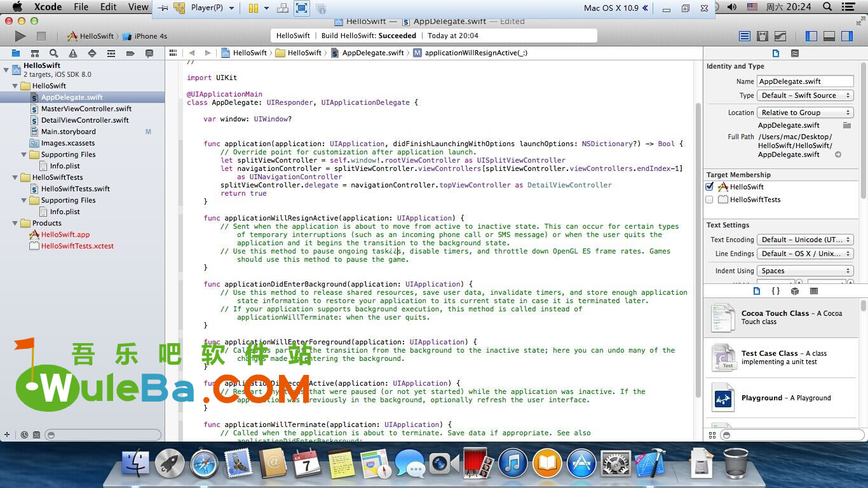
Task: Open the File Template library tab
Action: (x=757, y=291)
